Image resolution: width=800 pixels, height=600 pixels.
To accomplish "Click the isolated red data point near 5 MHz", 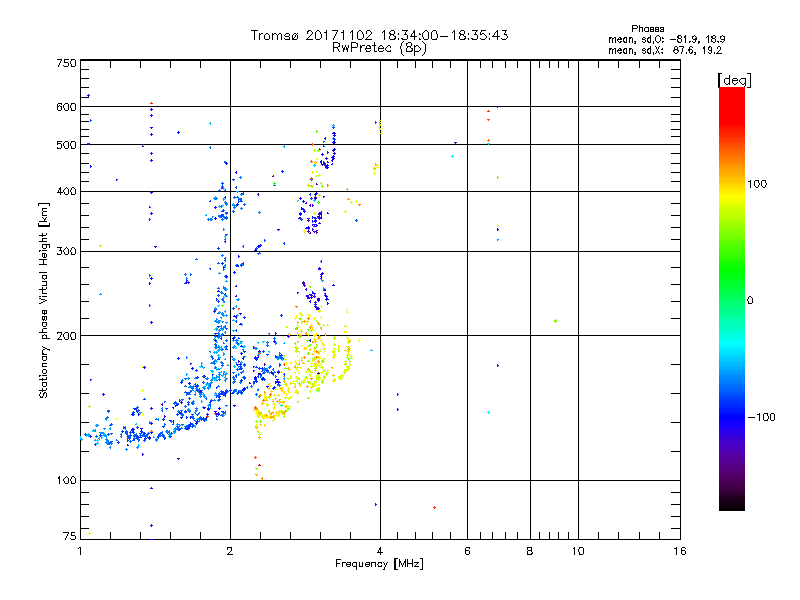I will (x=434, y=507).
